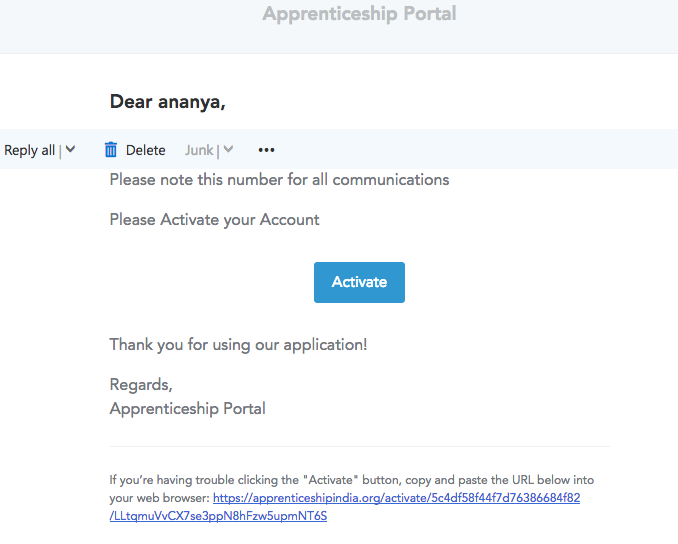The height and width of the screenshot is (544, 678).
Task: Open the apprenticeshipindia.org activation link
Action: pos(396,498)
